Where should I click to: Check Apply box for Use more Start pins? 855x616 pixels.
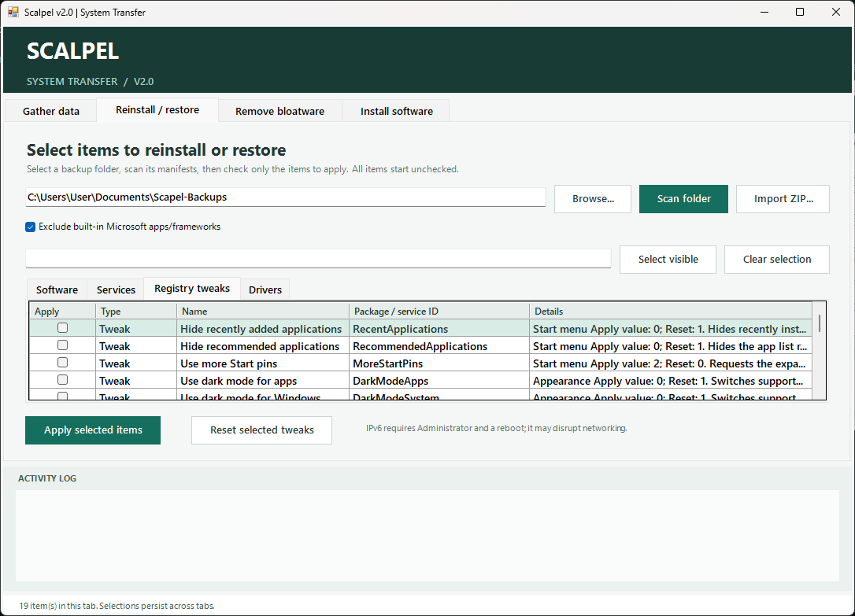[x=63, y=363]
